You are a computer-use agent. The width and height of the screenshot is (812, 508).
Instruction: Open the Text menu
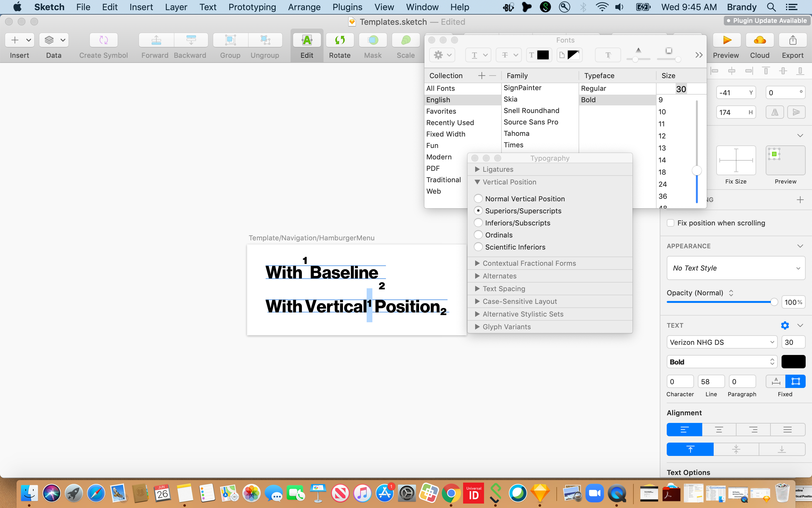(208, 7)
